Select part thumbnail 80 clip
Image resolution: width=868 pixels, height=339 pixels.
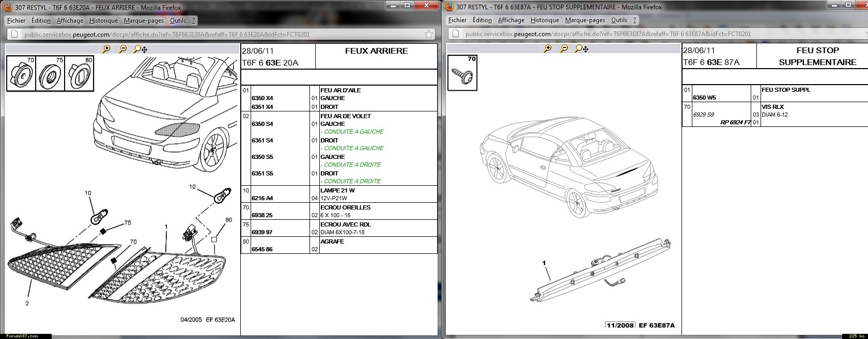click(79, 73)
